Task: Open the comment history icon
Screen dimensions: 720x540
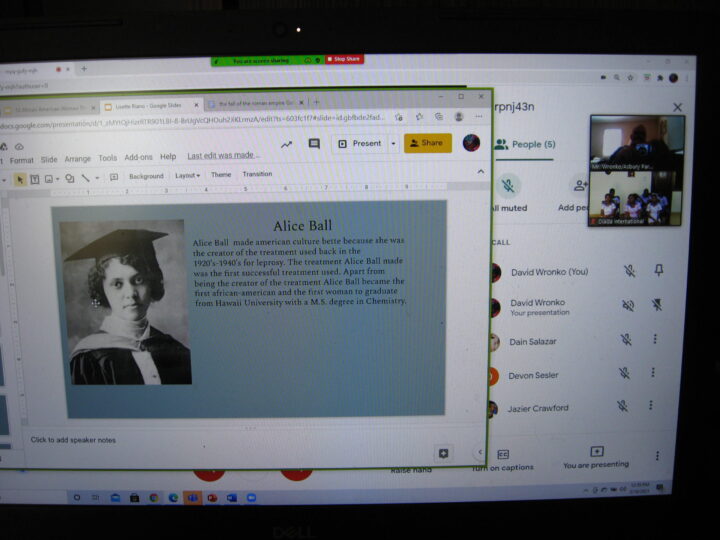Action: click(314, 144)
